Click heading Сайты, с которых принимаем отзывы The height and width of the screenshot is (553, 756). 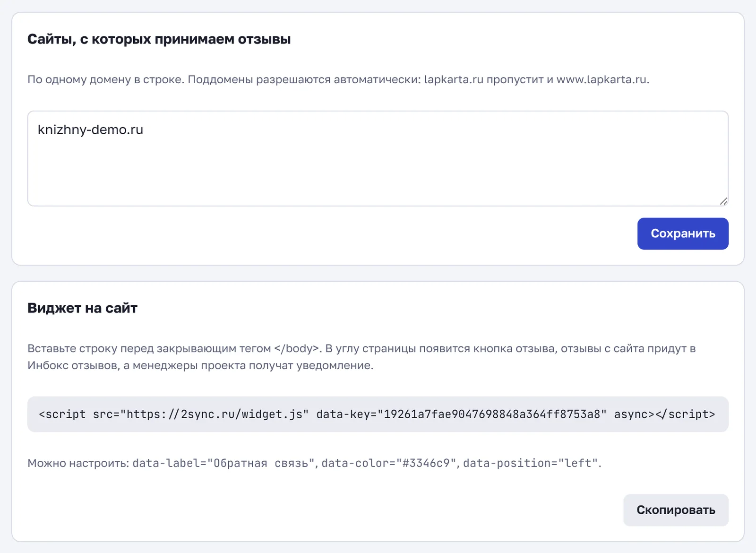[x=159, y=39]
